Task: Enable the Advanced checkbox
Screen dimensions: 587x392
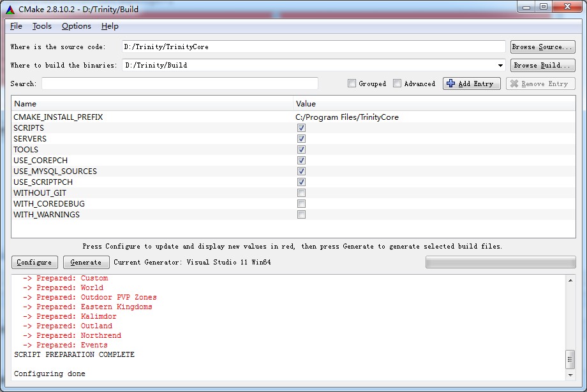Action: pyautogui.click(x=398, y=83)
